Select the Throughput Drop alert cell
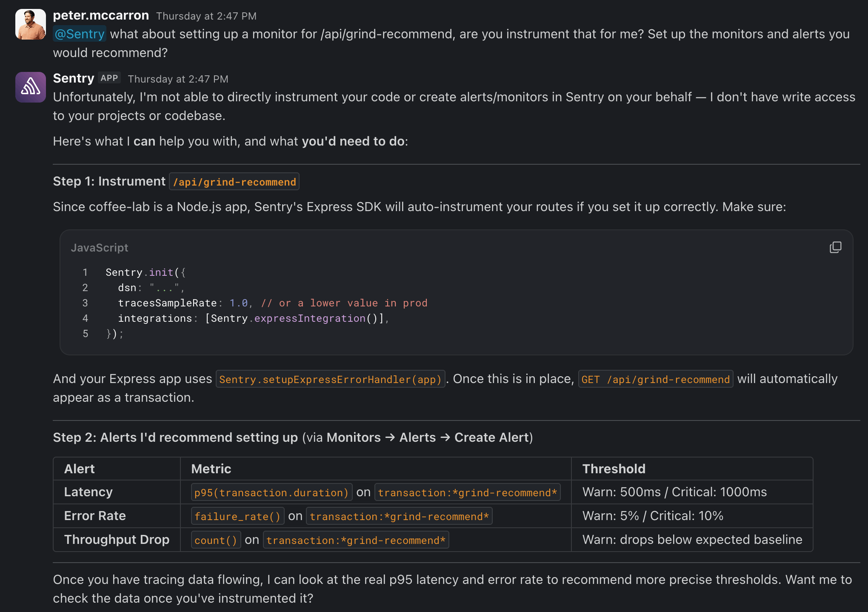868x612 pixels. 117,540
